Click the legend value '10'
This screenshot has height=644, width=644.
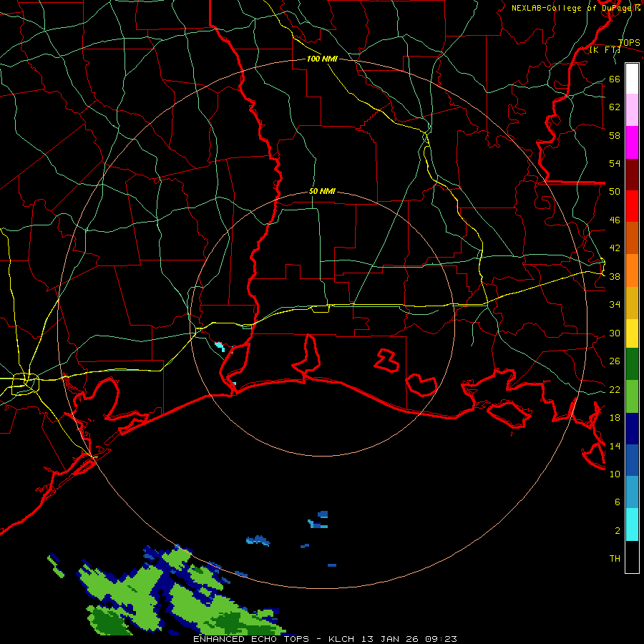click(615, 474)
